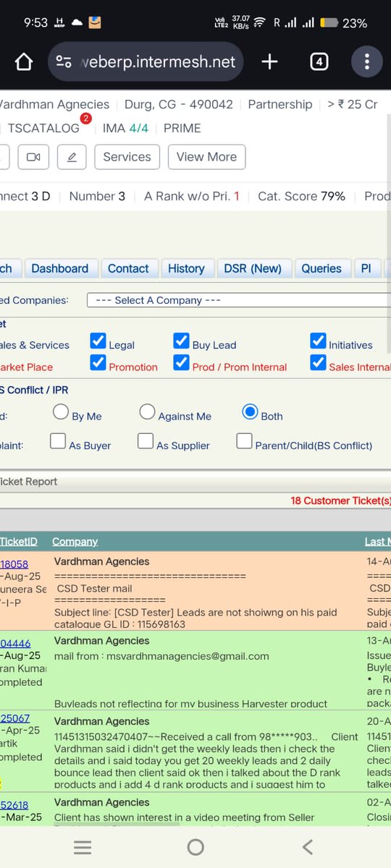The width and height of the screenshot is (391, 868).
Task: Click the msvardhmanagencies@gmail.com mail text
Action: 161,656
